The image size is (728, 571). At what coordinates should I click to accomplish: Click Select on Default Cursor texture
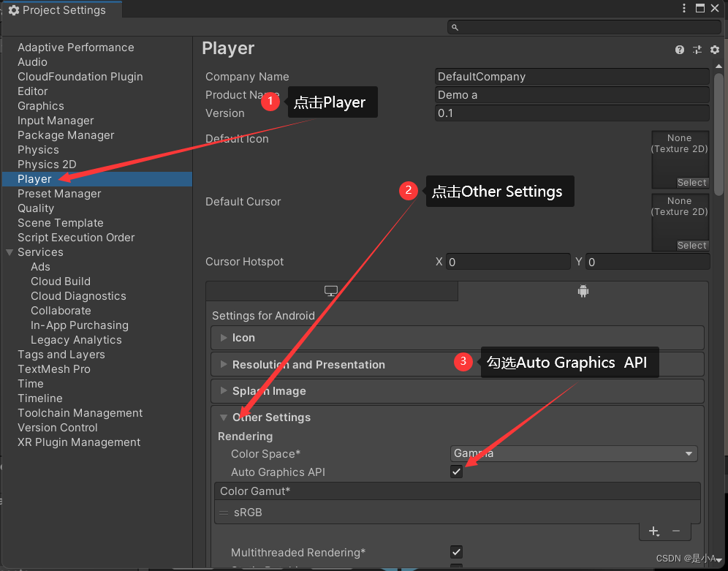coord(691,245)
